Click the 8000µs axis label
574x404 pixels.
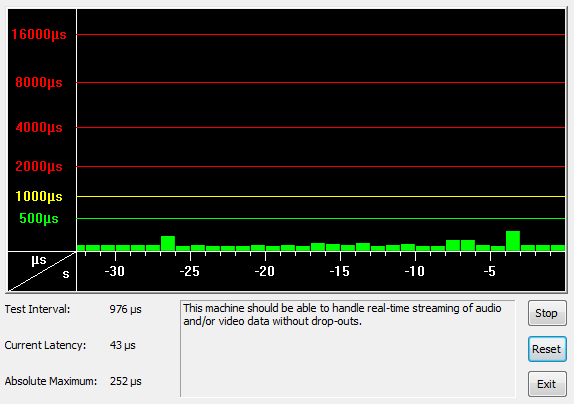[x=39, y=82]
